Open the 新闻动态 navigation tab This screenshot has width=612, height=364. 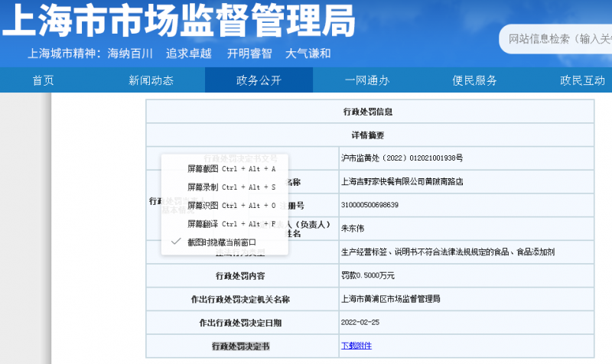(151, 80)
